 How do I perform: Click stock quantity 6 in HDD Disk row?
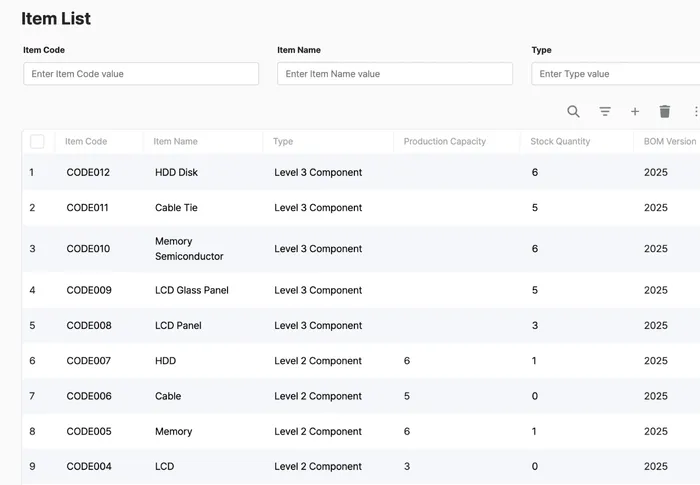(x=535, y=172)
